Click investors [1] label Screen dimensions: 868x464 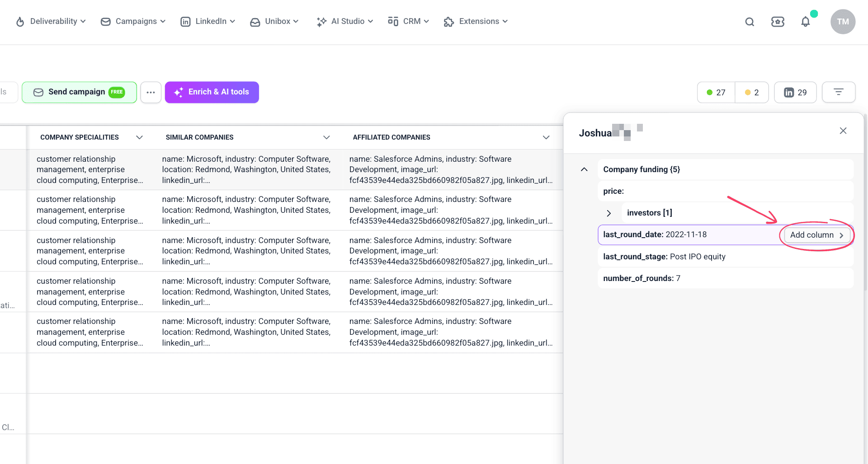(650, 213)
